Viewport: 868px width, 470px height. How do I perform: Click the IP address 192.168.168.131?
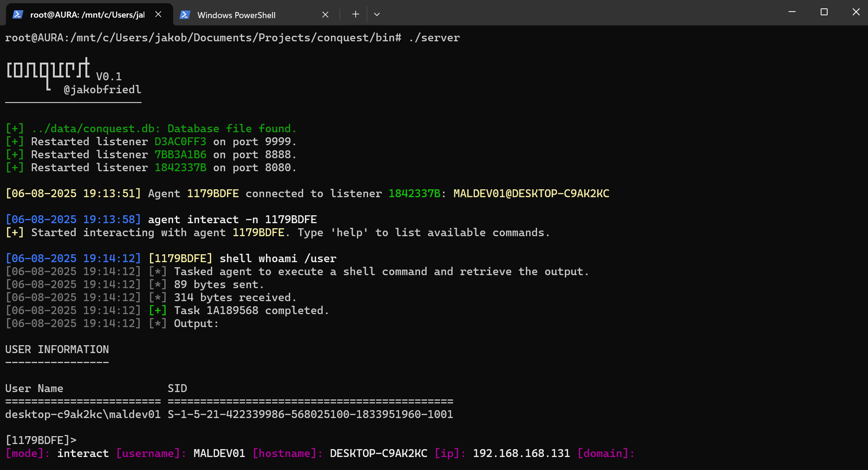click(521, 453)
